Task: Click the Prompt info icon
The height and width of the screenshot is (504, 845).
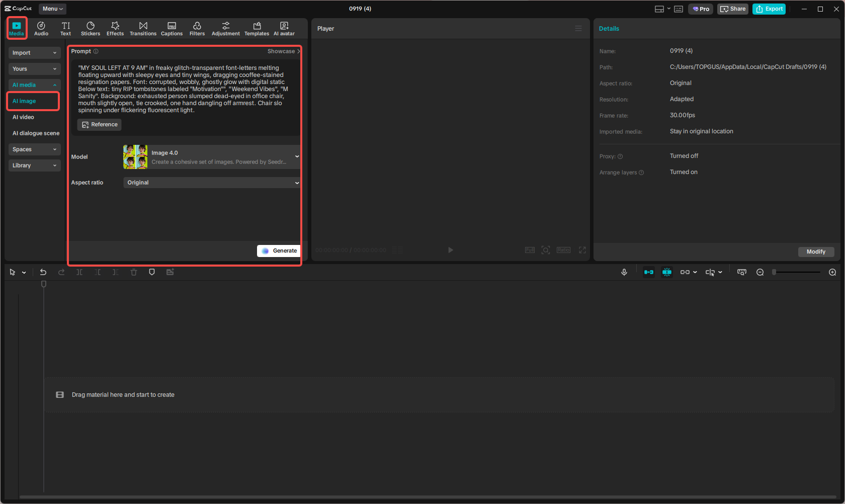Action: [x=96, y=51]
